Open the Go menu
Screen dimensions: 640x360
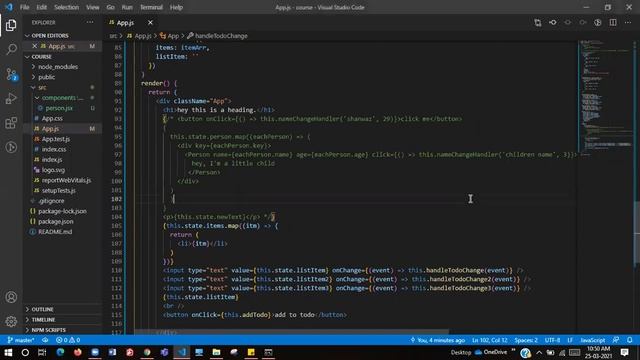coord(110,7)
